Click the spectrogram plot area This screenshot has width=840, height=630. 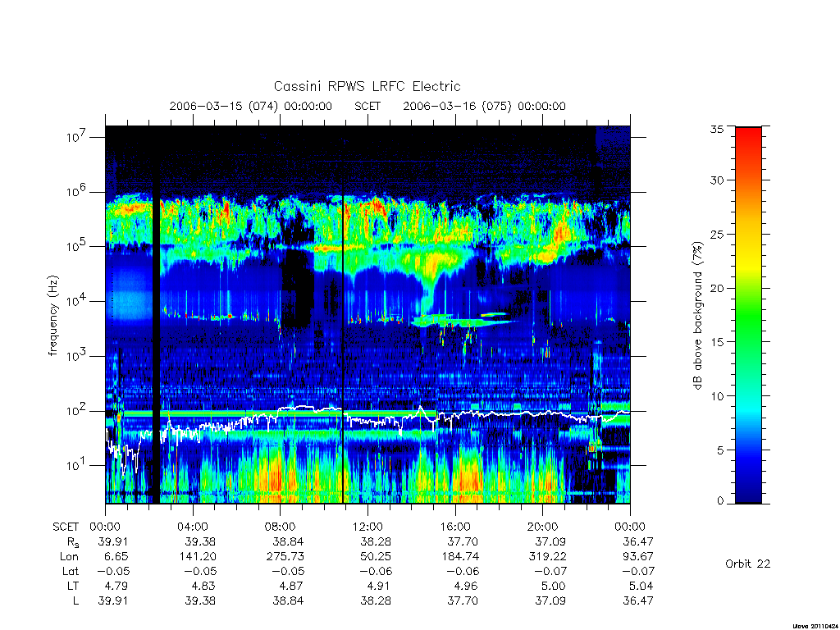click(367, 315)
